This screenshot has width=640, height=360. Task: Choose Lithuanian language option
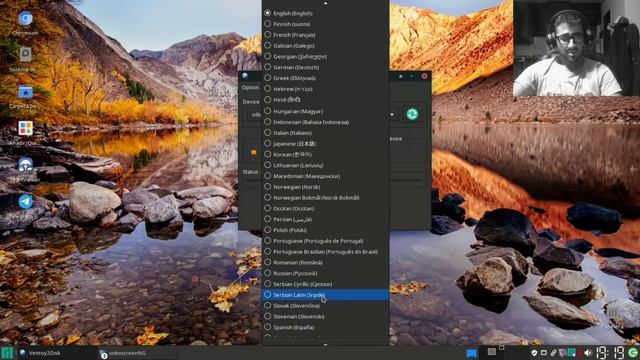(325, 165)
